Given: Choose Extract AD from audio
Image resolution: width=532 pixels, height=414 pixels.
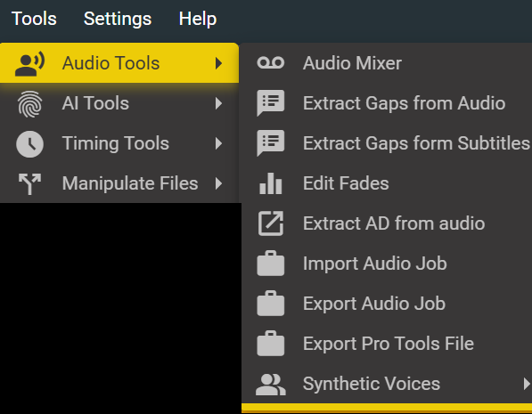Looking at the screenshot, I should (x=387, y=223).
